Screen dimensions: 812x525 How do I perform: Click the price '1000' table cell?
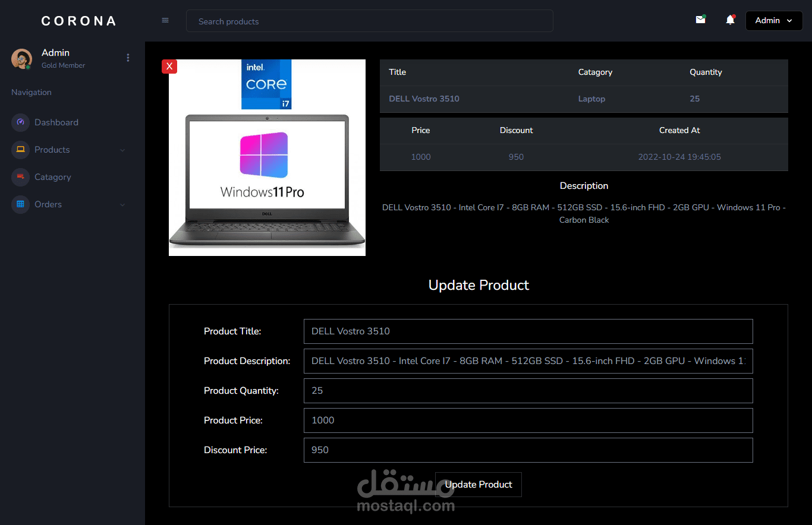421,157
